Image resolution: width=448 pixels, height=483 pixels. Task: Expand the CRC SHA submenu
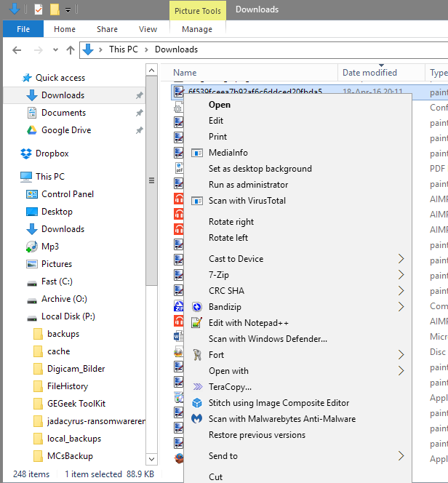tap(401, 291)
